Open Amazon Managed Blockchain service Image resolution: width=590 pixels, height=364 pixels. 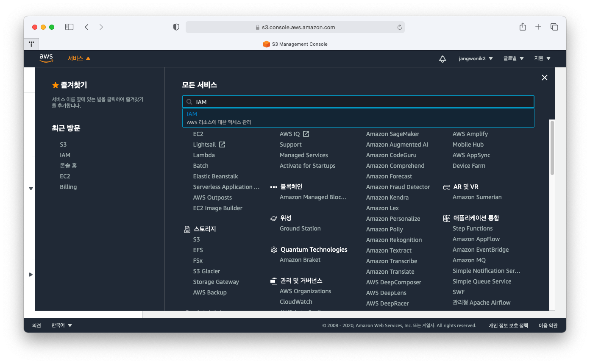click(313, 197)
